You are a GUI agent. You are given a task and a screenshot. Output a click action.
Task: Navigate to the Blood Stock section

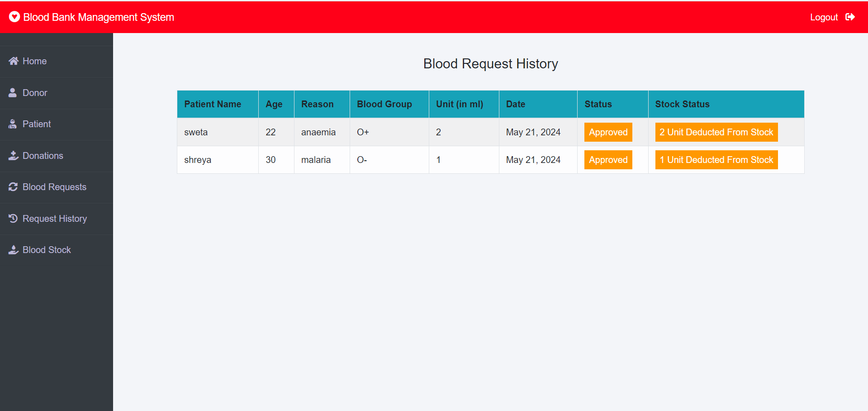coord(47,249)
